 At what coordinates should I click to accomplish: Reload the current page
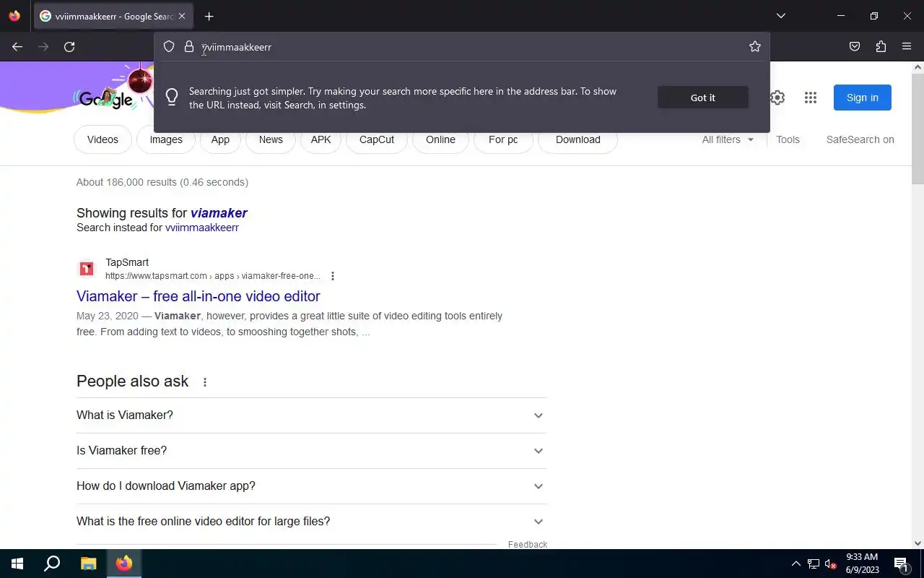[69, 47]
